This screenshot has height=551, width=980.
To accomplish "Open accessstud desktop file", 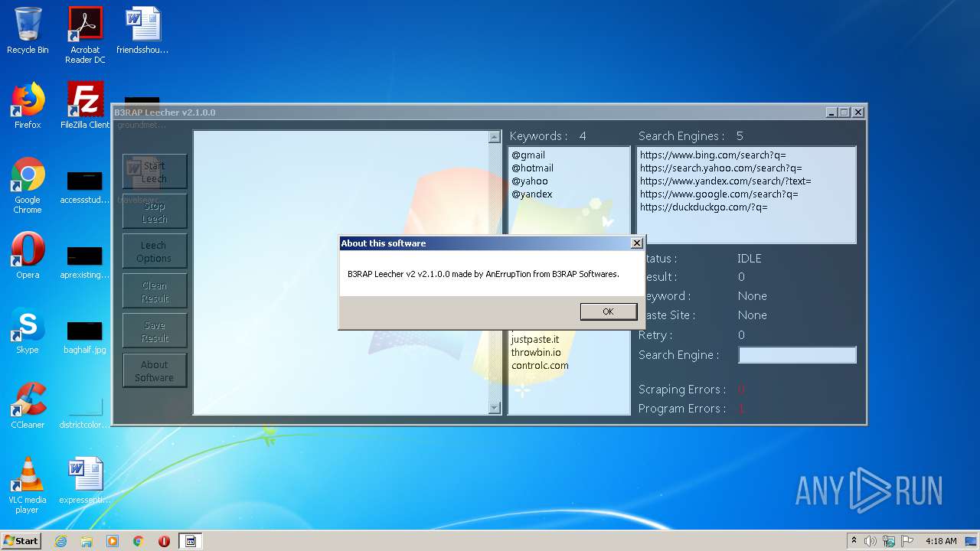I will 85,188.
